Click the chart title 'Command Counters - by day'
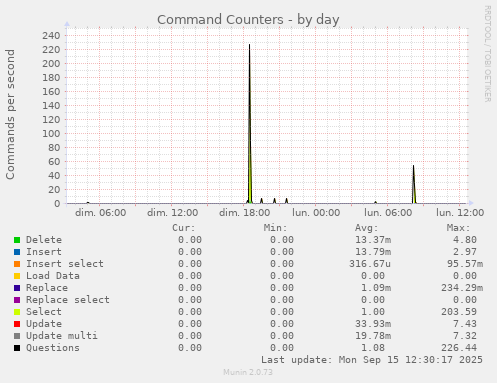Screen dimensions: 497x383 pos(248,20)
